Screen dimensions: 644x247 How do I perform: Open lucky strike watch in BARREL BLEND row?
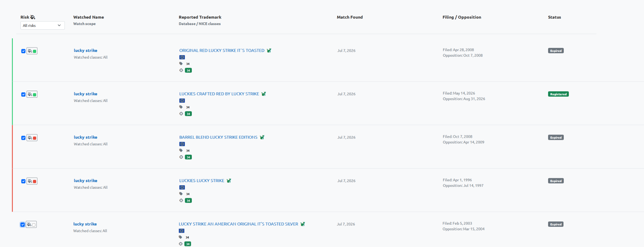click(86, 137)
